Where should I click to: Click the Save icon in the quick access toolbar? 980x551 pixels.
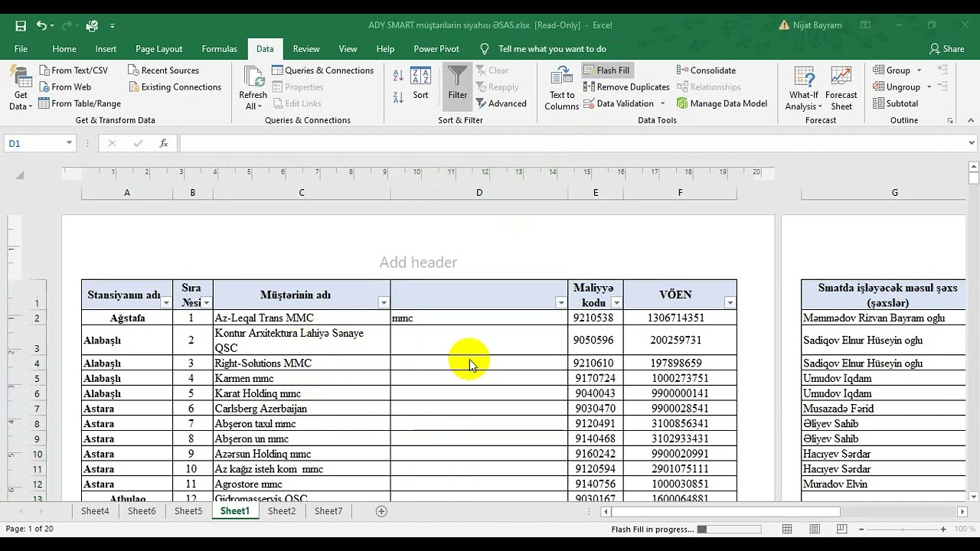click(x=21, y=25)
